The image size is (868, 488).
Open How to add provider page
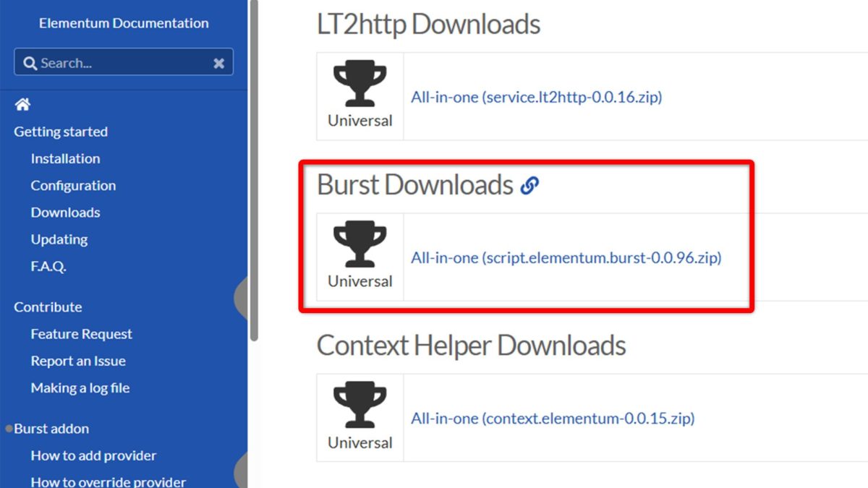coord(93,455)
